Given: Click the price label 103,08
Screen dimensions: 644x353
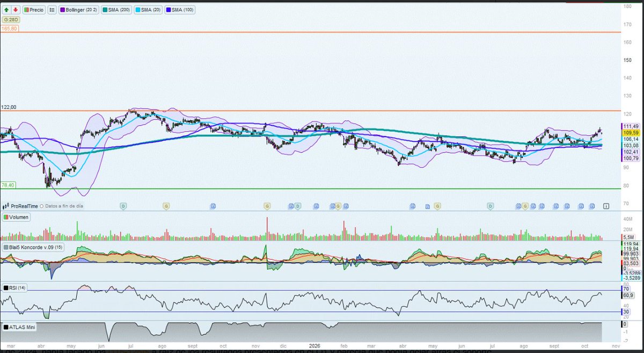Looking at the screenshot, I should tap(630, 146).
